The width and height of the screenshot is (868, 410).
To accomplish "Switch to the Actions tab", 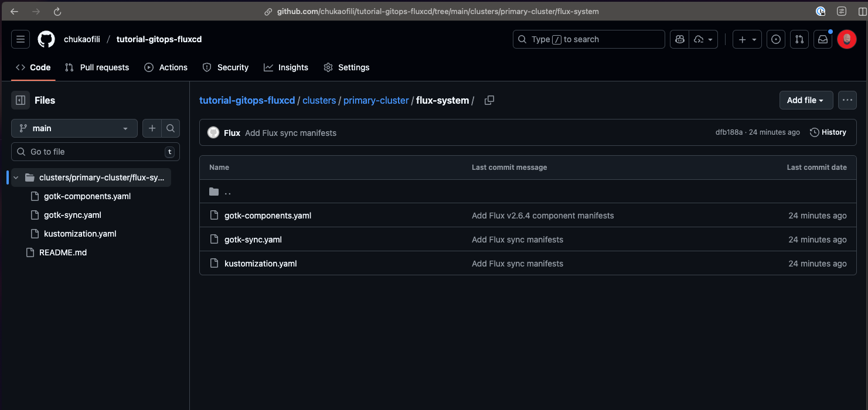I will pyautogui.click(x=166, y=67).
